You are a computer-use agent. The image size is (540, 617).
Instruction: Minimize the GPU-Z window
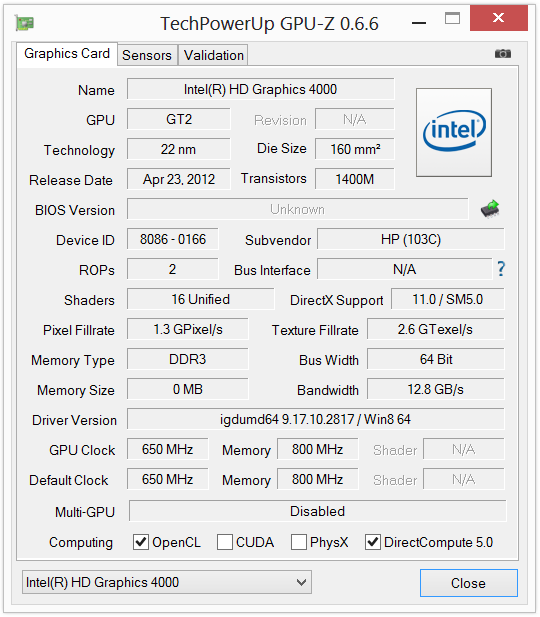pos(419,23)
